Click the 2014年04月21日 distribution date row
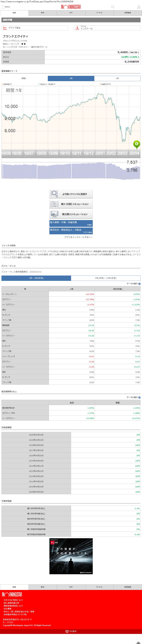The width and height of the screenshot is (142, 644). point(36,466)
